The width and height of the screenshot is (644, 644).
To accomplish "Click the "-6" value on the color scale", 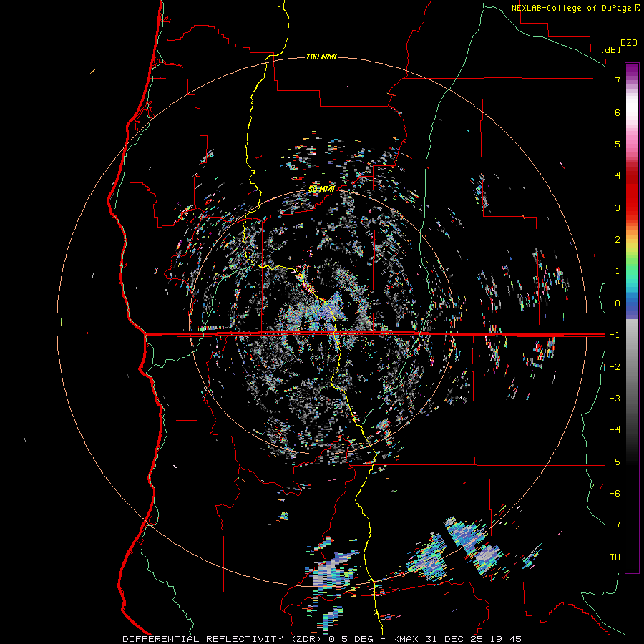I will pos(615,494).
